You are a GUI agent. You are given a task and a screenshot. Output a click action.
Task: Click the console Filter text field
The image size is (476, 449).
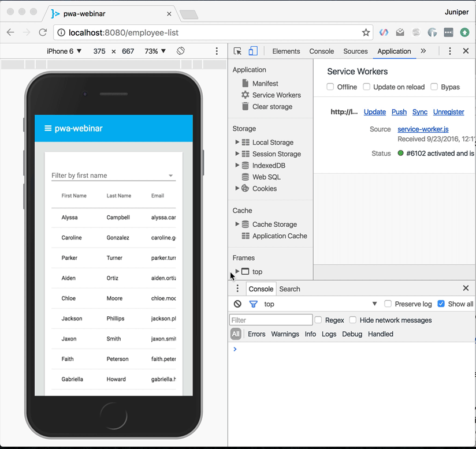tap(271, 320)
